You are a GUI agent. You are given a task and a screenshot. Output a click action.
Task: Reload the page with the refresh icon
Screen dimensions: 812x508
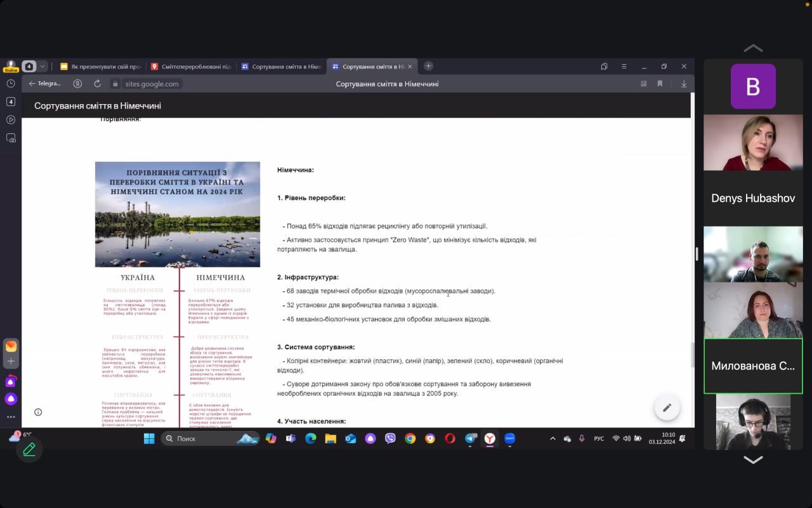pyautogui.click(x=97, y=84)
